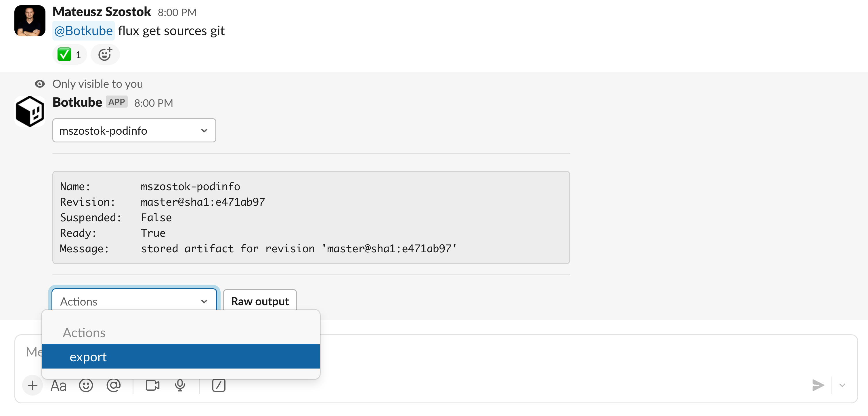
Task: Click the @ mention icon
Action: 114,385
